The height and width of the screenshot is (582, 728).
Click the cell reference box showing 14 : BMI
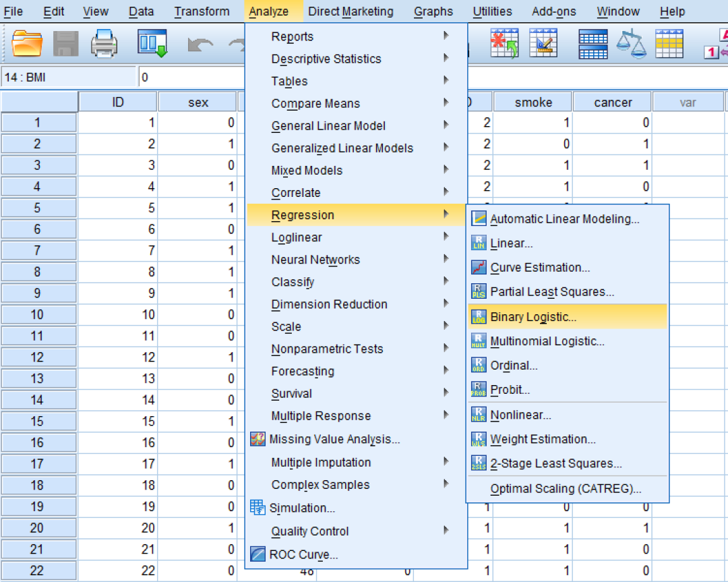(69, 77)
